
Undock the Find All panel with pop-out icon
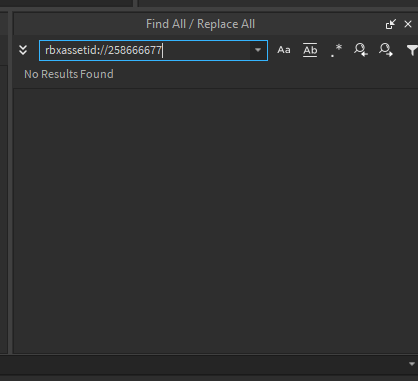coord(390,24)
